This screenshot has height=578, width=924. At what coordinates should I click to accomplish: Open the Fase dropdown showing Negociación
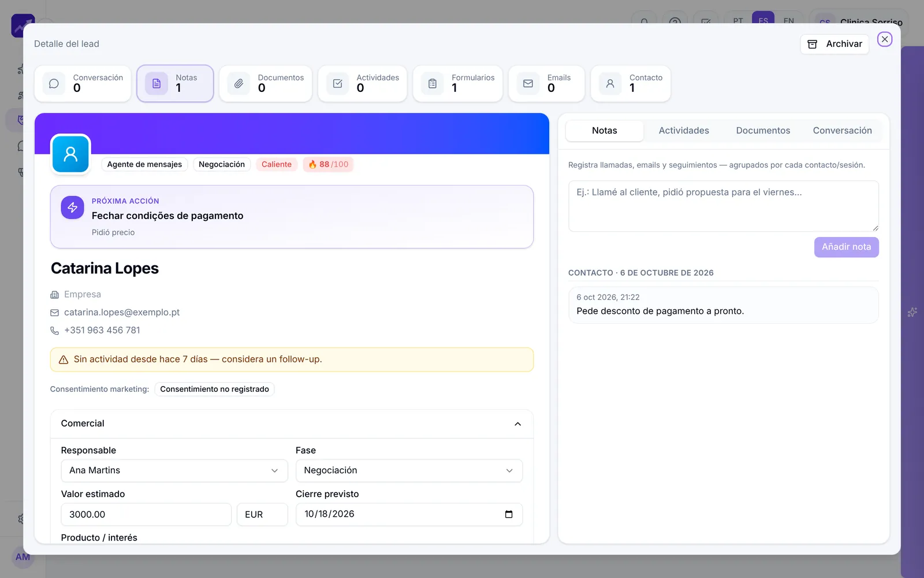tap(409, 470)
